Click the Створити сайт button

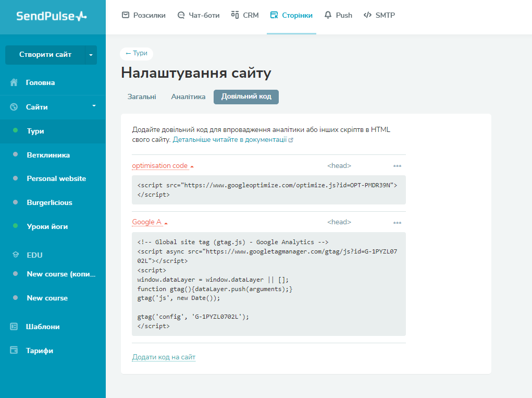point(45,55)
